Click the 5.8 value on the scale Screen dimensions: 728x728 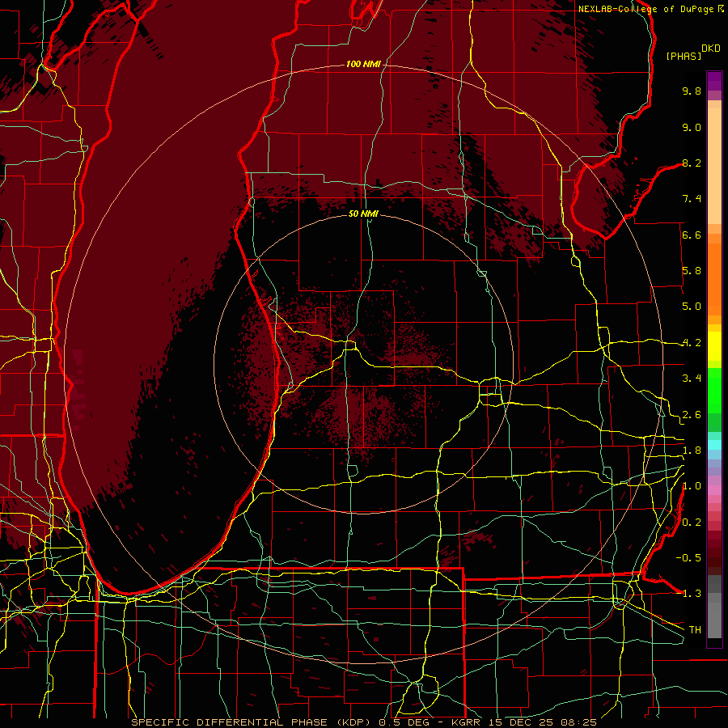click(x=692, y=271)
